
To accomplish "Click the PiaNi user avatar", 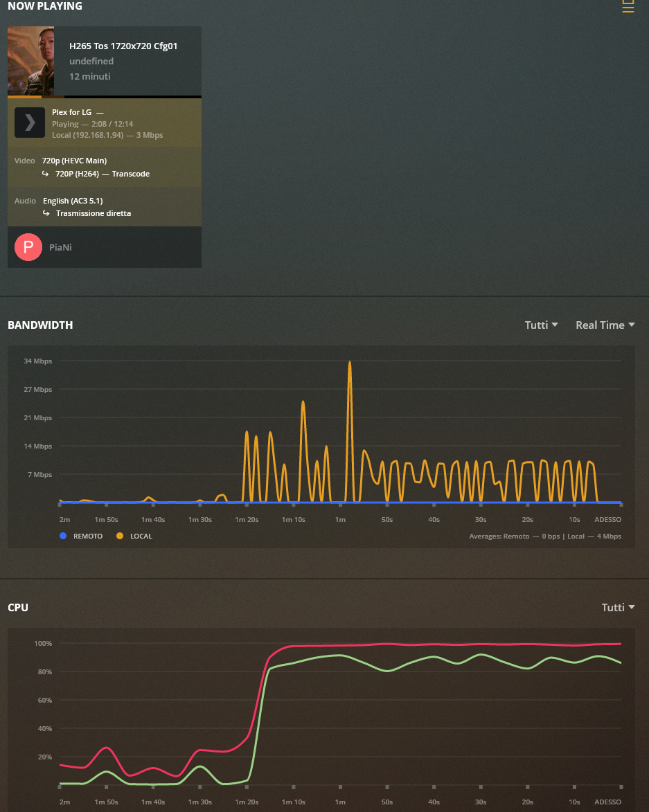I will click(x=28, y=247).
